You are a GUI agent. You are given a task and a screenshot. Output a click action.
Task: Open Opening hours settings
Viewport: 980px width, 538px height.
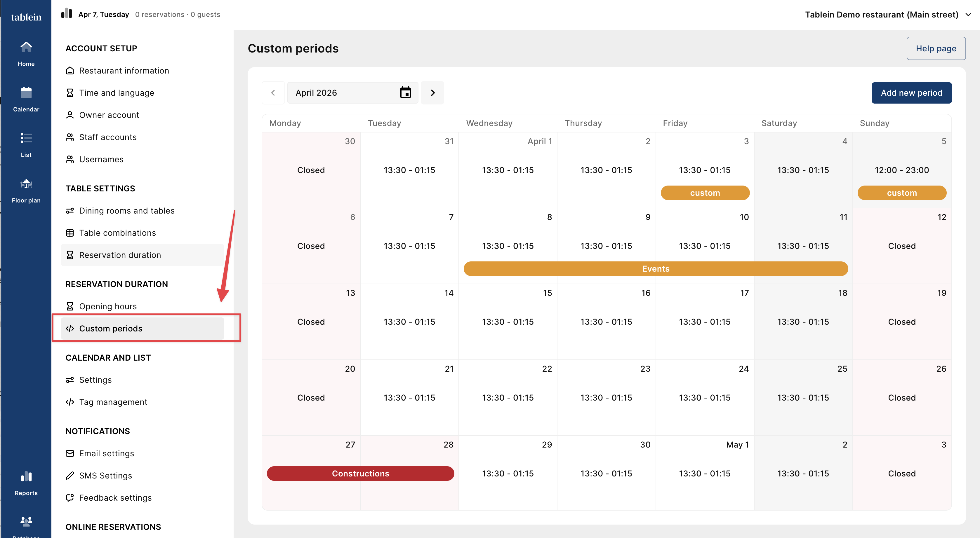(x=108, y=306)
